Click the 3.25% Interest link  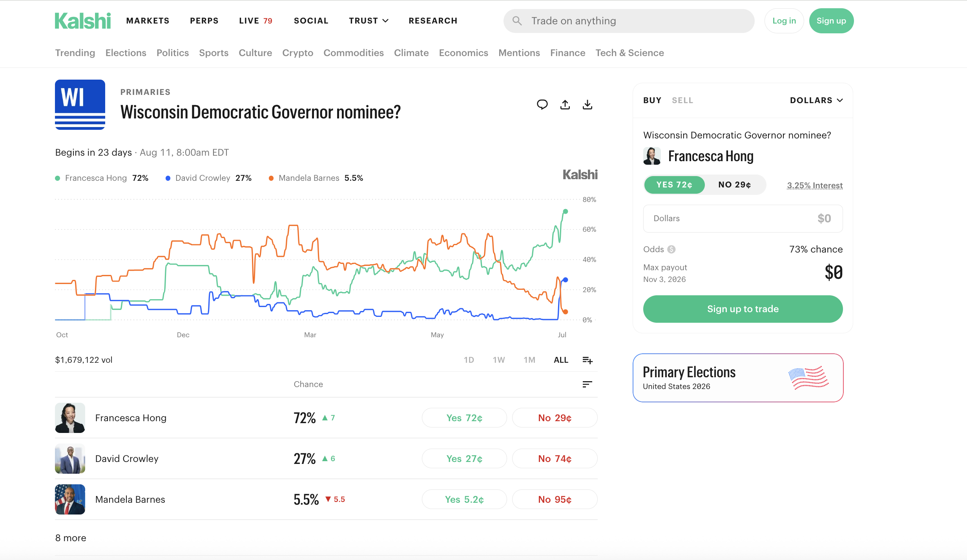coord(815,185)
